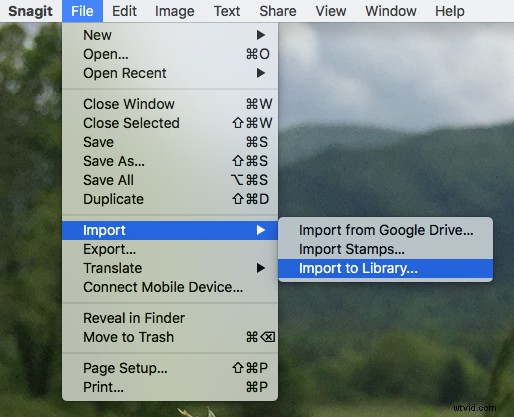Choose Save As... menu item
Image resolution: width=514 pixels, height=417 pixels.
click(170, 161)
